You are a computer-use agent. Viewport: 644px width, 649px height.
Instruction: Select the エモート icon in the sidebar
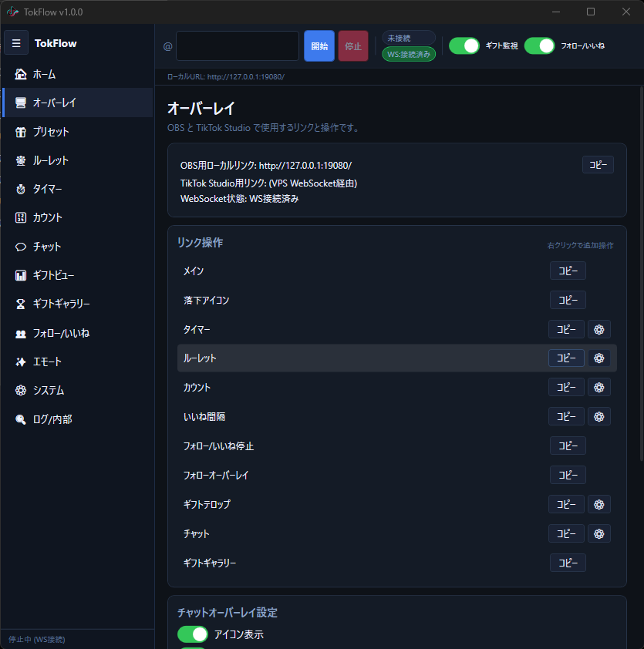point(20,361)
